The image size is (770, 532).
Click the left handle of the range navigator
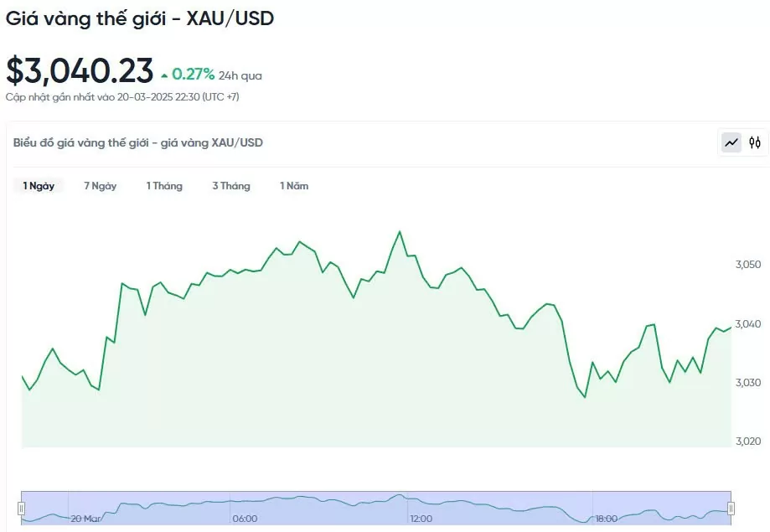click(x=22, y=508)
